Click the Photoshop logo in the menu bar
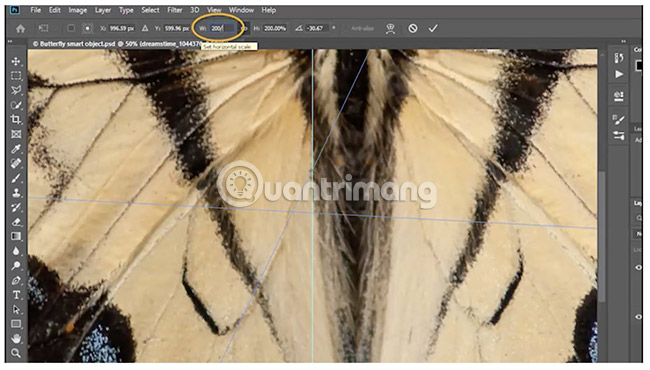Screen dimensions: 650x370 (15, 10)
